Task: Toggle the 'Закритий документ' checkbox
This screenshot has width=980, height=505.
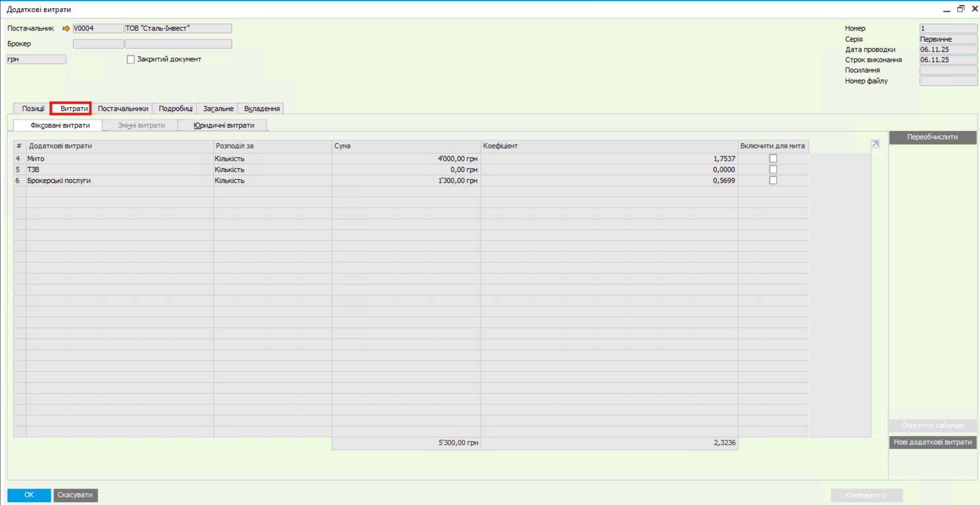Action: coord(131,60)
